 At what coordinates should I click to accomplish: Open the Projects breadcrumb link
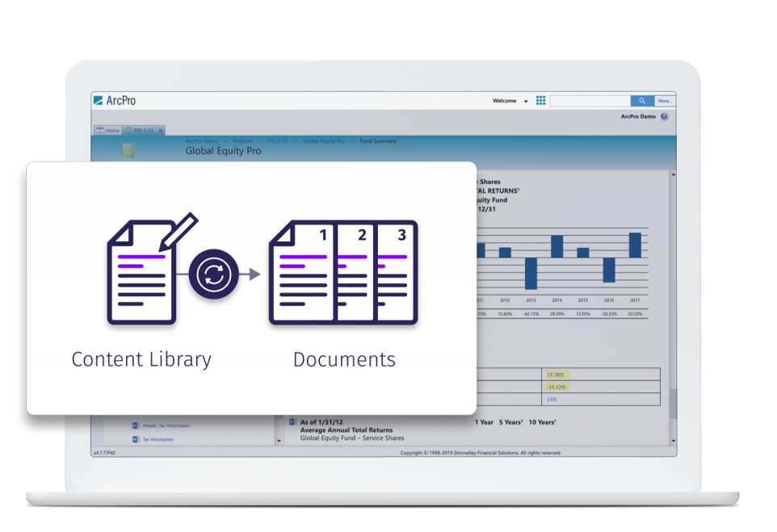tap(242, 140)
